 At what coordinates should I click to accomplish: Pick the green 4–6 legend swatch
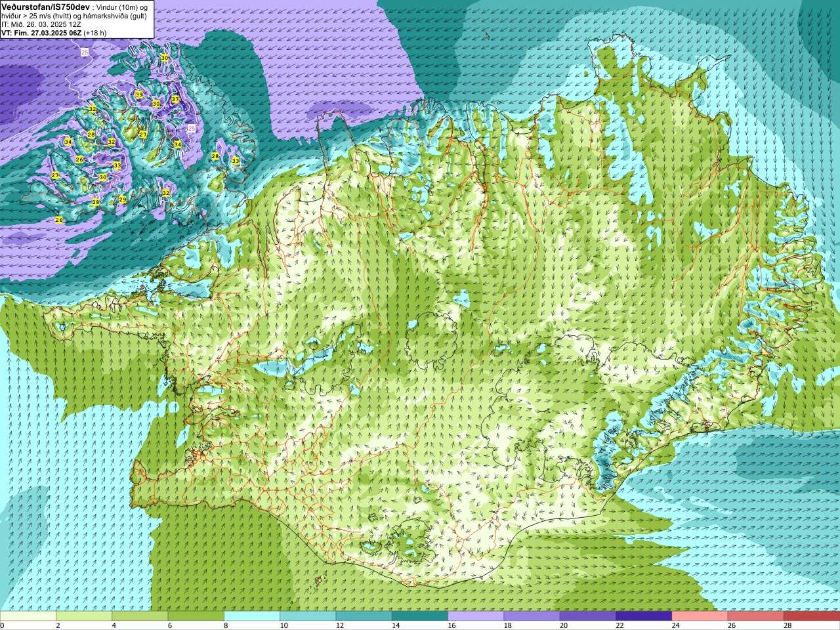[x=140, y=616]
